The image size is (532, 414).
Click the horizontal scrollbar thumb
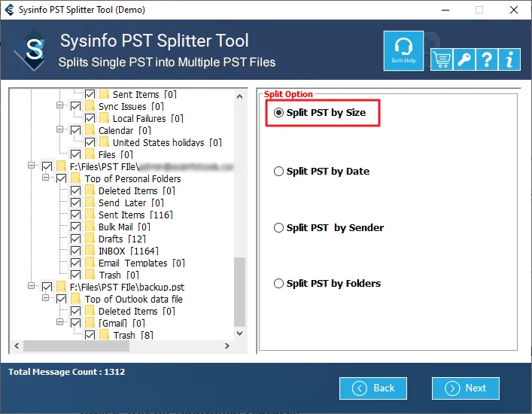(76, 346)
